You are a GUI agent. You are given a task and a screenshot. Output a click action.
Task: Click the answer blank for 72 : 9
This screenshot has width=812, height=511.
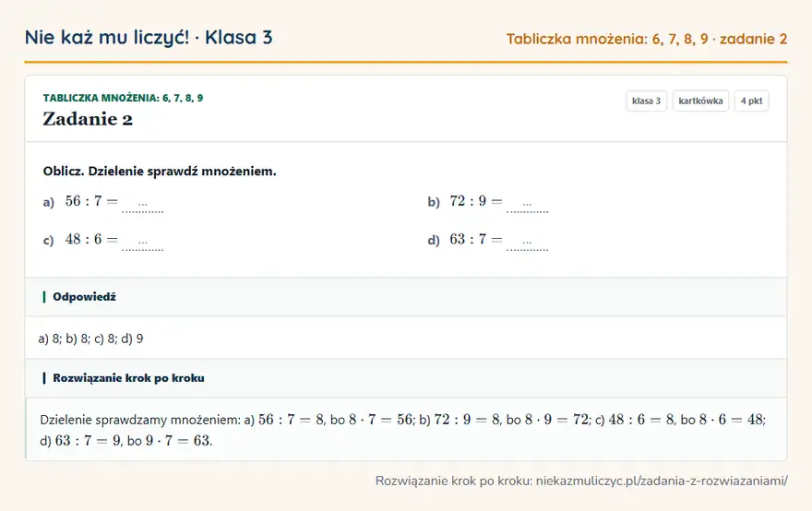527,205
